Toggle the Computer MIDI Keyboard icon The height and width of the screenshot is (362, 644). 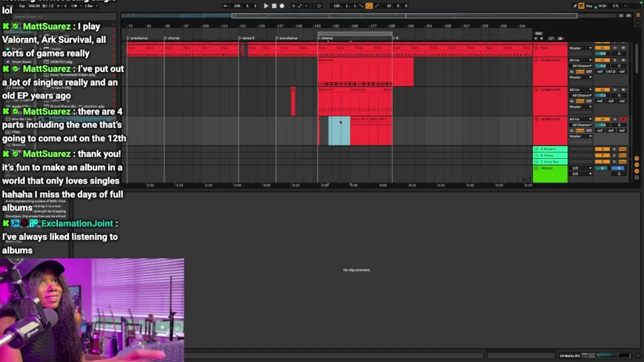582,6
